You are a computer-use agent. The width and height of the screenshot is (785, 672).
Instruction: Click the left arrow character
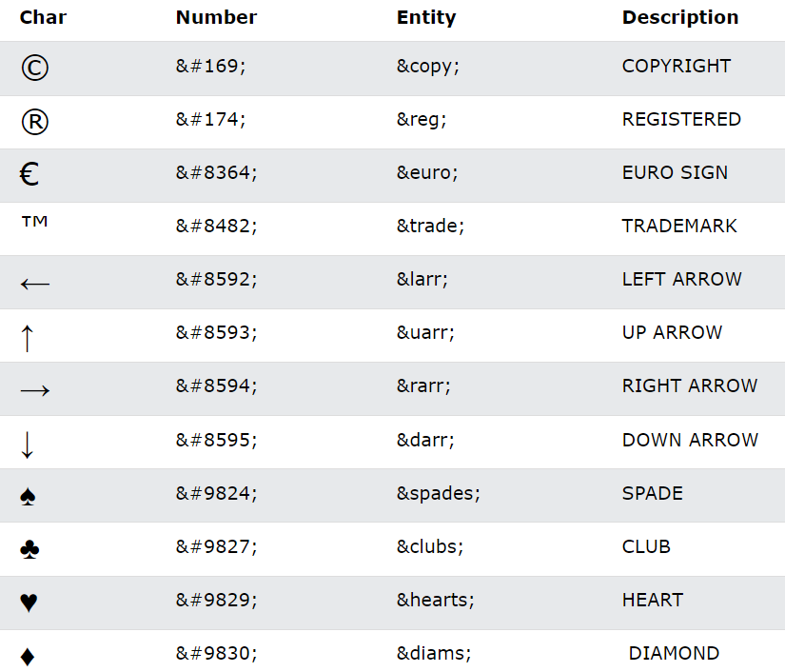point(34,283)
